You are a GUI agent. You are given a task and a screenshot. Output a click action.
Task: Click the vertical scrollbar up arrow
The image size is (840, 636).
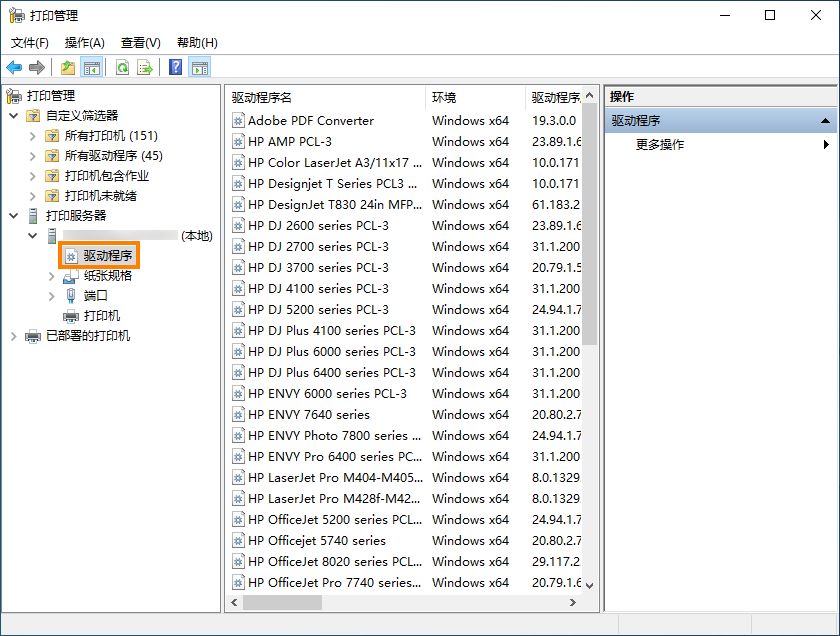[590, 96]
